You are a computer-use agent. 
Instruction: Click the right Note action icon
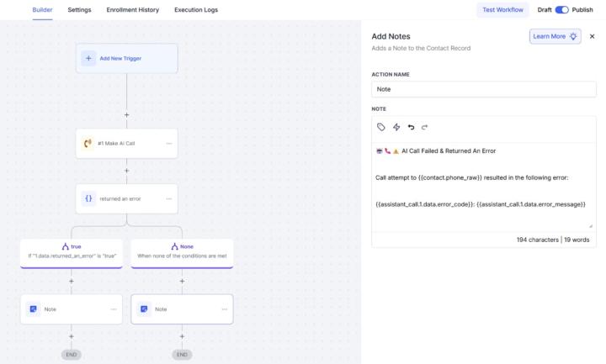[x=144, y=309]
